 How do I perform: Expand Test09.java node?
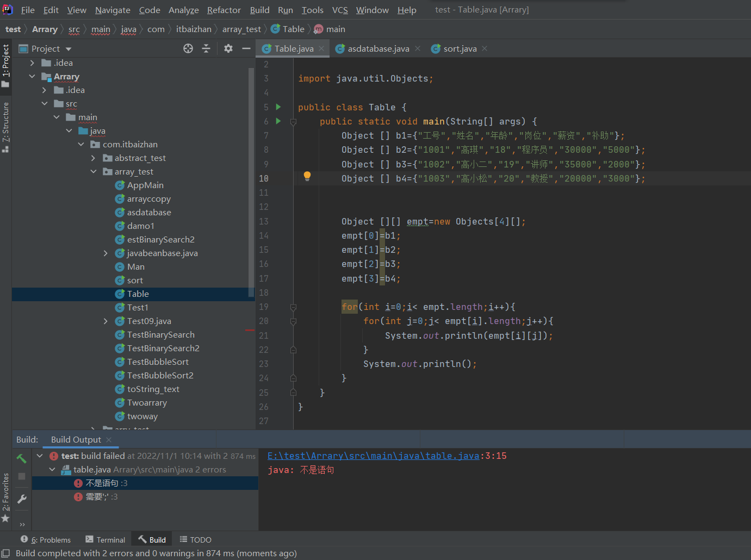click(x=105, y=321)
